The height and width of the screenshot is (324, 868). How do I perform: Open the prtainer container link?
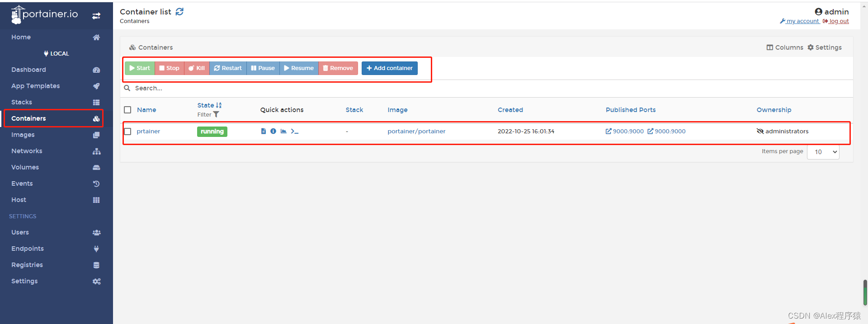point(148,131)
